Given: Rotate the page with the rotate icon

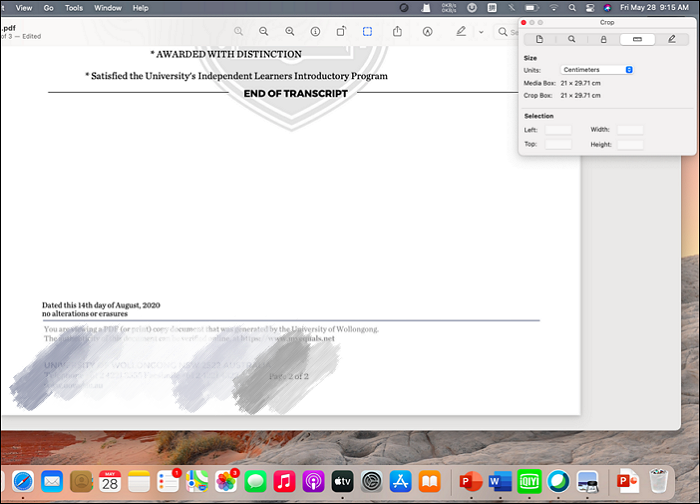Looking at the screenshot, I should [341, 32].
